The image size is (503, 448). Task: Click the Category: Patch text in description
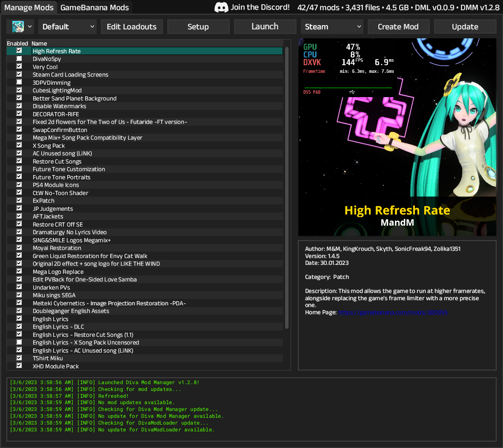tap(327, 277)
